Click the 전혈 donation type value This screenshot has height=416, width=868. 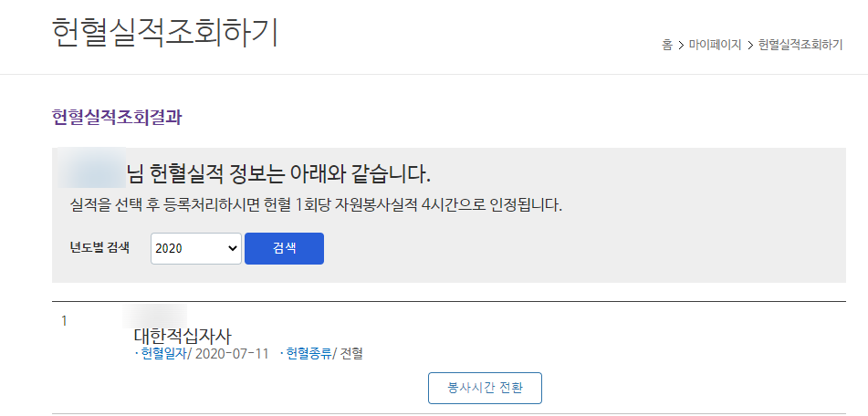351,353
